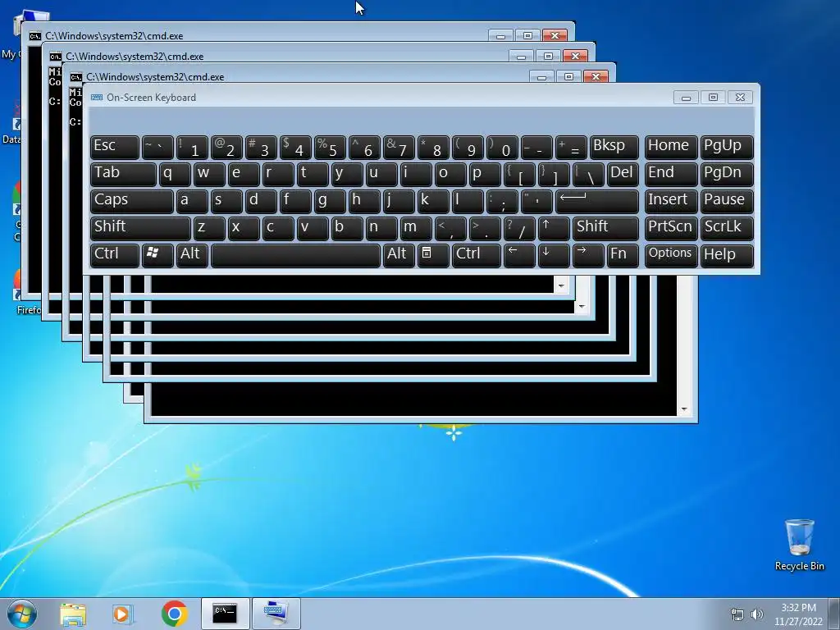Click the tilde backtick key

pyautogui.click(x=157, y=147)
